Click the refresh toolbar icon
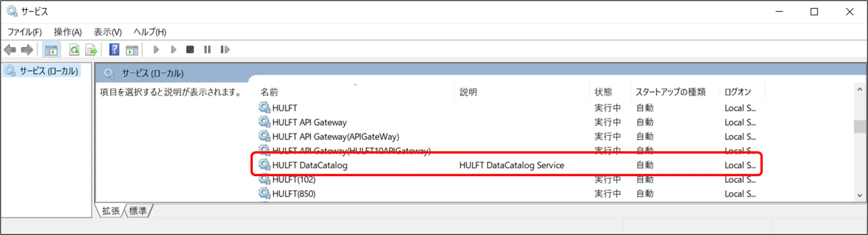The image size is (868, 235). click(74, 50)
